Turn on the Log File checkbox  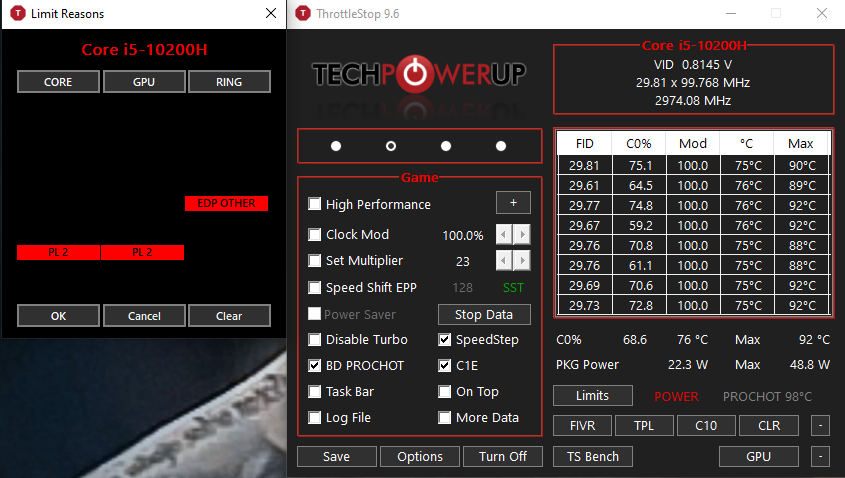314,418
